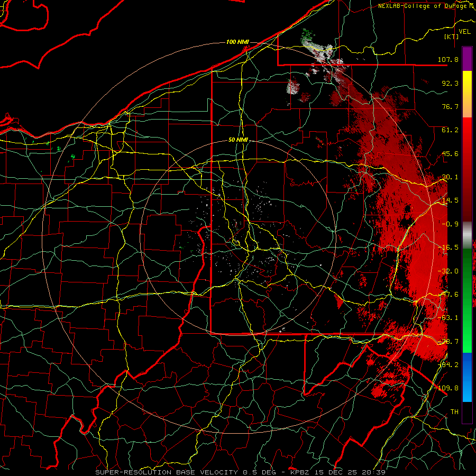The height and width of the screenshot is (476, 476).
Task: Click the TH label below the scale
Action: pos(454,411)
